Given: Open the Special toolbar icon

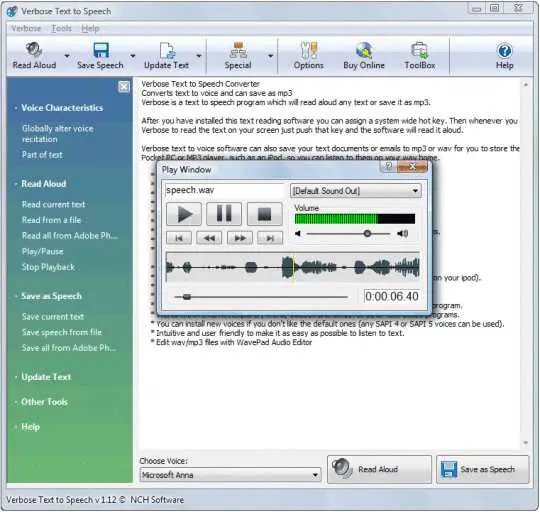Looking at the screenshot, I should coord(238,50).
